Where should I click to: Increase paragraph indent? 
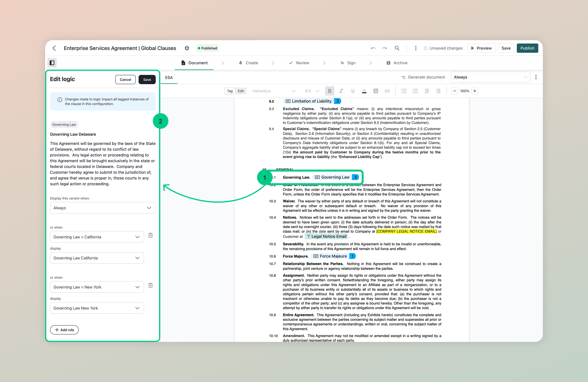(x=438, y=91)
